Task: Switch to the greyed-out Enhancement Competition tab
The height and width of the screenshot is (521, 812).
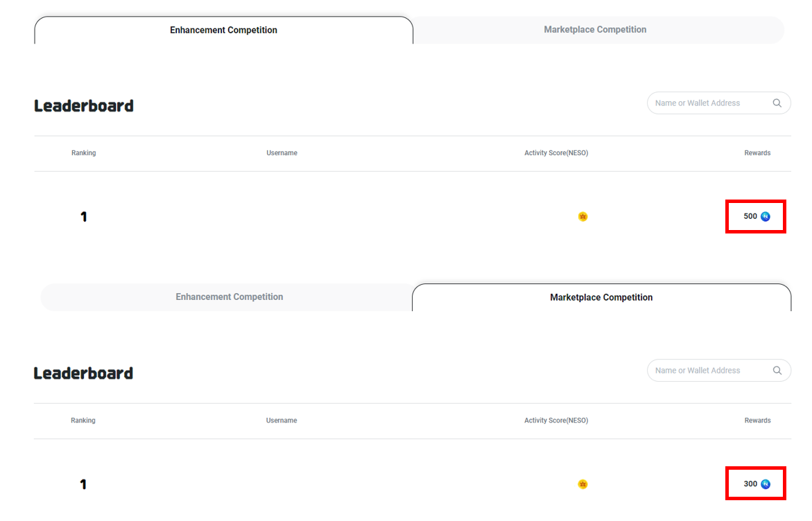Action: point(229,297)
